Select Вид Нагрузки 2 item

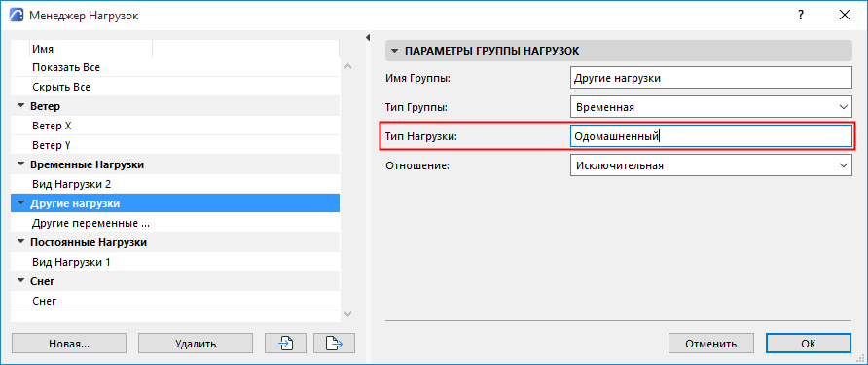pyautogui.click(x=175, y=184)
